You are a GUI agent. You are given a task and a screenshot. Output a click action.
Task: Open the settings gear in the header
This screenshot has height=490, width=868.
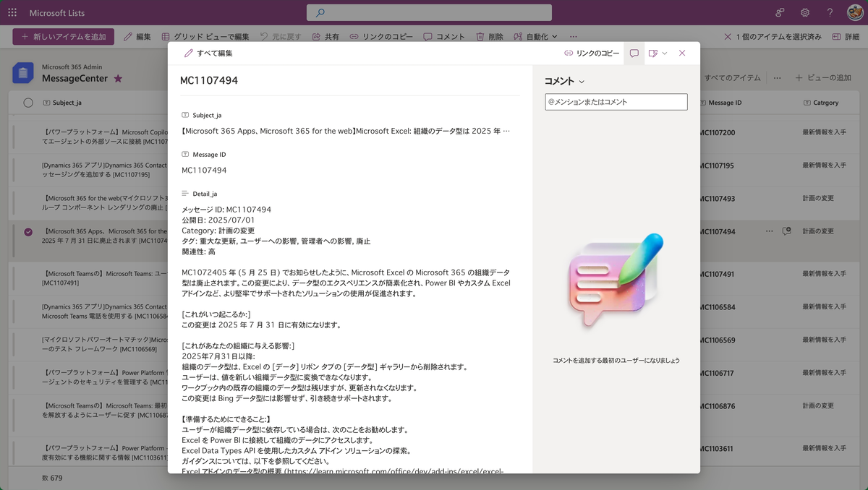[x=804, y=12]
